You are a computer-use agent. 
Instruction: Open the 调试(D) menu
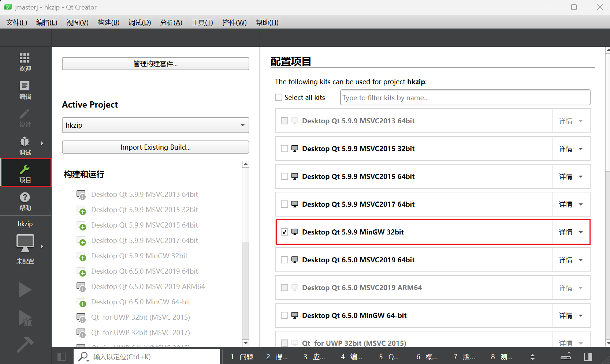(x=140, y=23)
